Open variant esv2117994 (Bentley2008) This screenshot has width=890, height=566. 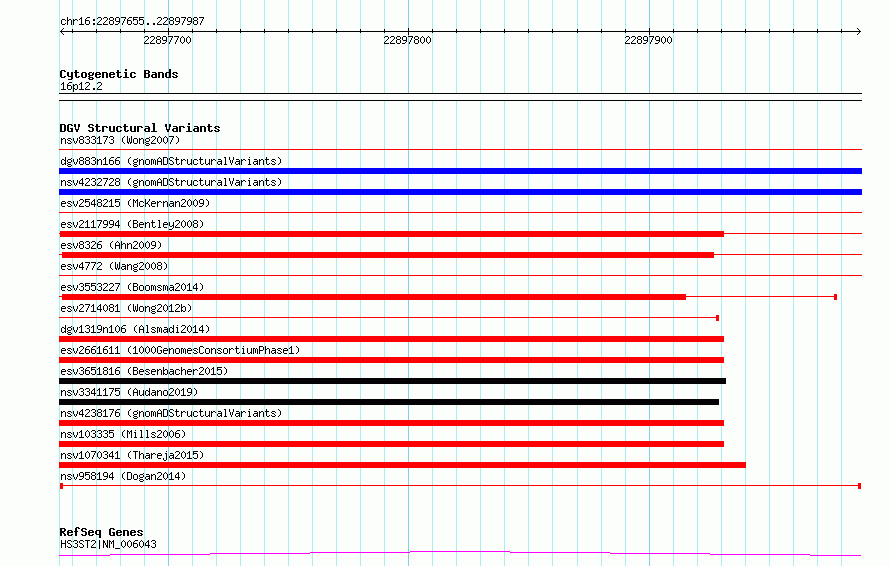point(132,224)
